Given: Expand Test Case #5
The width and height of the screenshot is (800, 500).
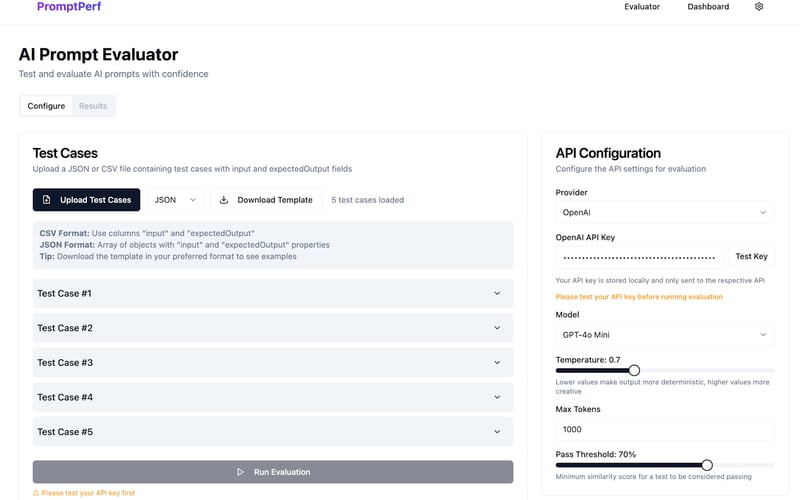Looking at the screenshot, I should [273, 432].
